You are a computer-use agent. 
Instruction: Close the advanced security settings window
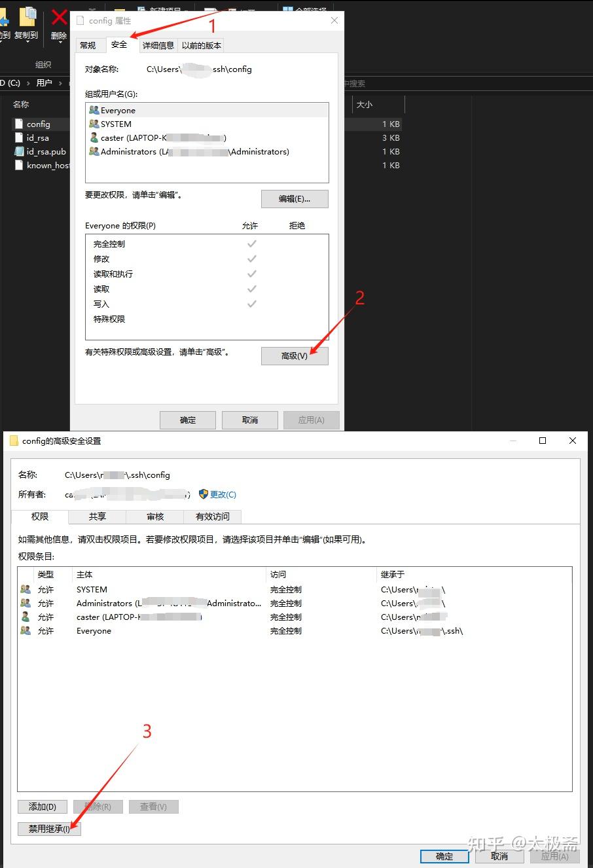573,441
